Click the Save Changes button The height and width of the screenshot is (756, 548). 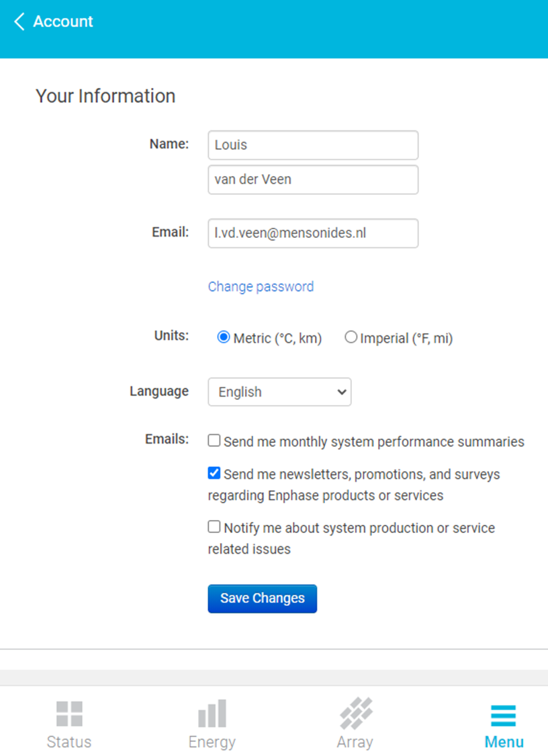[262, 598]
